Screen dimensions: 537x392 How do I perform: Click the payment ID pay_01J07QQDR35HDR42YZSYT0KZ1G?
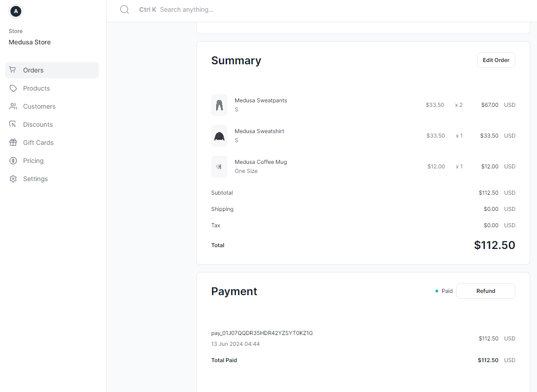pyautogui.click(x=261, y=333)
